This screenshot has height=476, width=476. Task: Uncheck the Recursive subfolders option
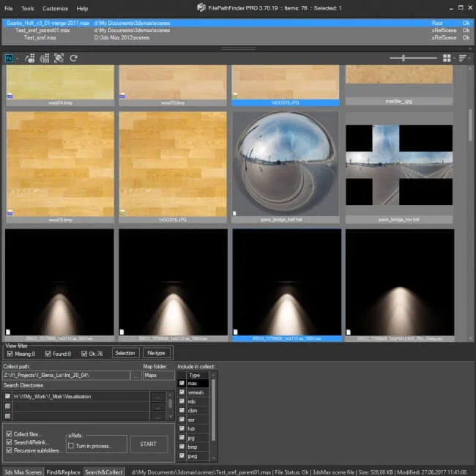pyautogui.click(x=9, y=452)
